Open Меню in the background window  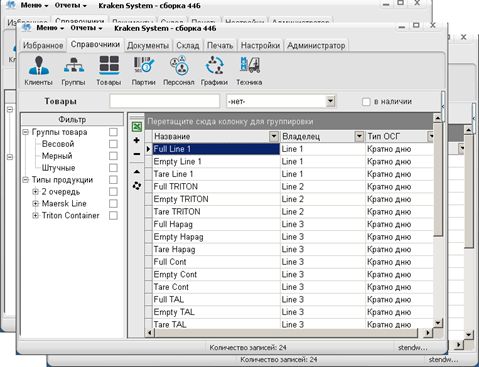pyautogui.click(x=34, y=5)
